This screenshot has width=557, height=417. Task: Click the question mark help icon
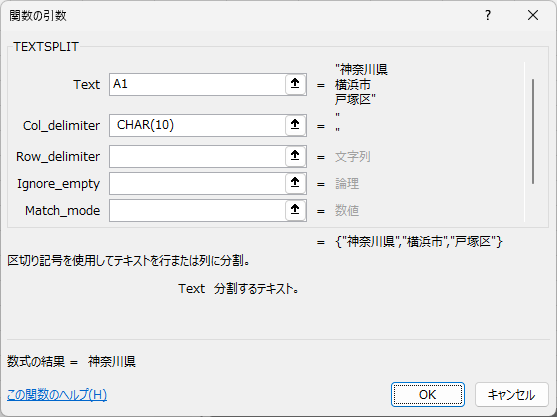click(x=488, y=15)
